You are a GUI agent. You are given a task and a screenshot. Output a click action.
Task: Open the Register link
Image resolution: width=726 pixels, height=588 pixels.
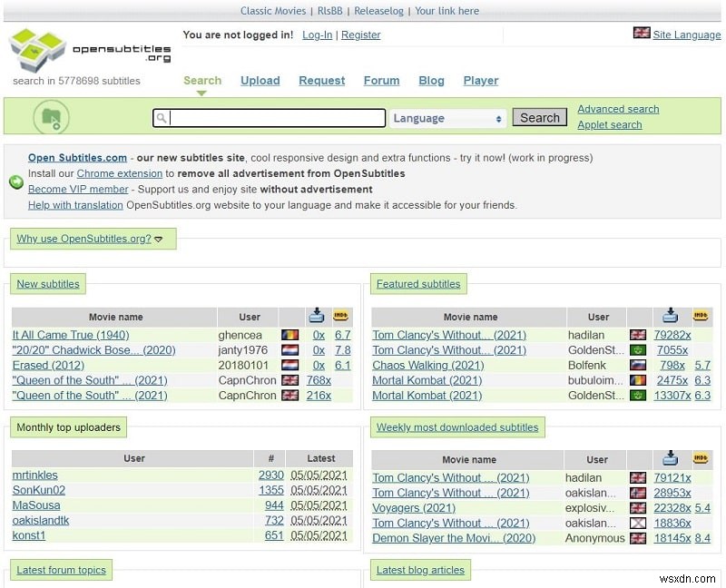pyautogui.click(x=360, y=34)
